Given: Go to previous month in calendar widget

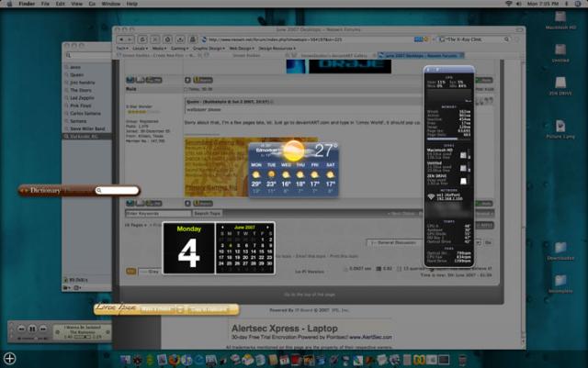Looking at the screenshot, I should [x=222, y=228].
